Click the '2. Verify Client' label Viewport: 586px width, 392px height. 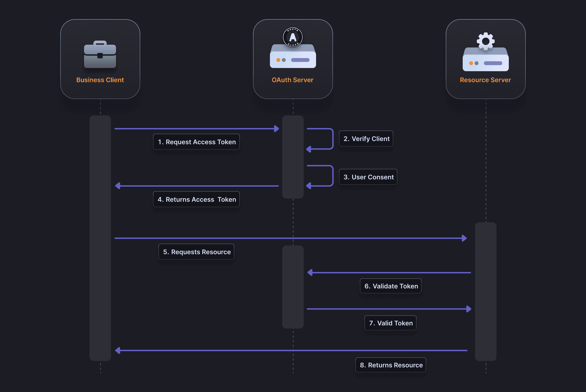(366, 139)
